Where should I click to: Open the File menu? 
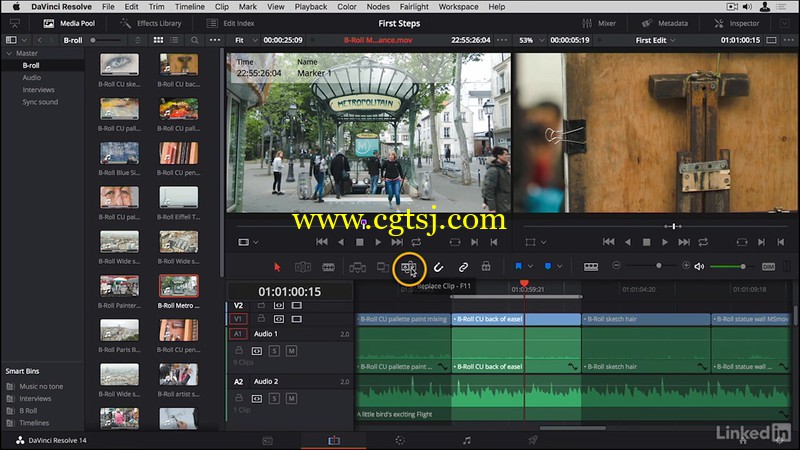[x=108, y=7]
